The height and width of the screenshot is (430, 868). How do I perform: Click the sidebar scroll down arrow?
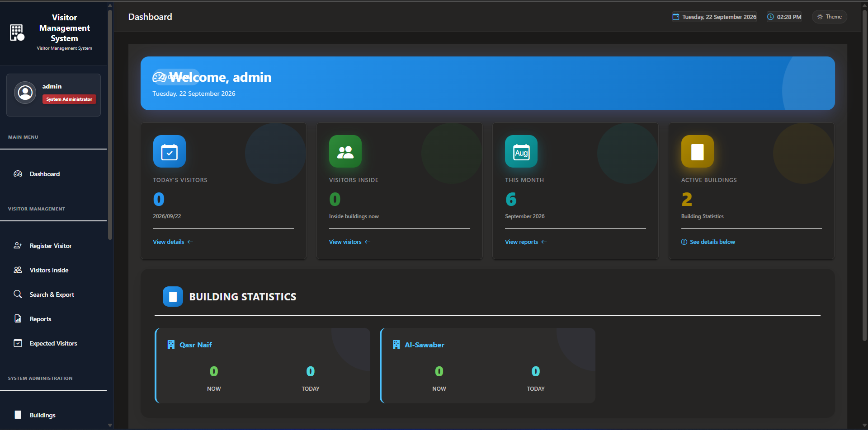click(110, 425)
